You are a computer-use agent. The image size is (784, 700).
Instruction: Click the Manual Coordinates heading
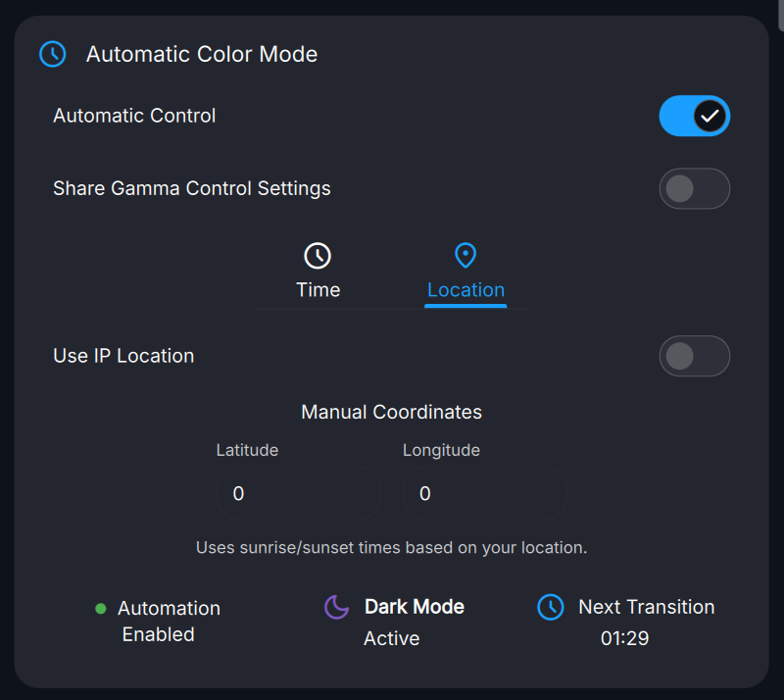[x=391, y=412]
